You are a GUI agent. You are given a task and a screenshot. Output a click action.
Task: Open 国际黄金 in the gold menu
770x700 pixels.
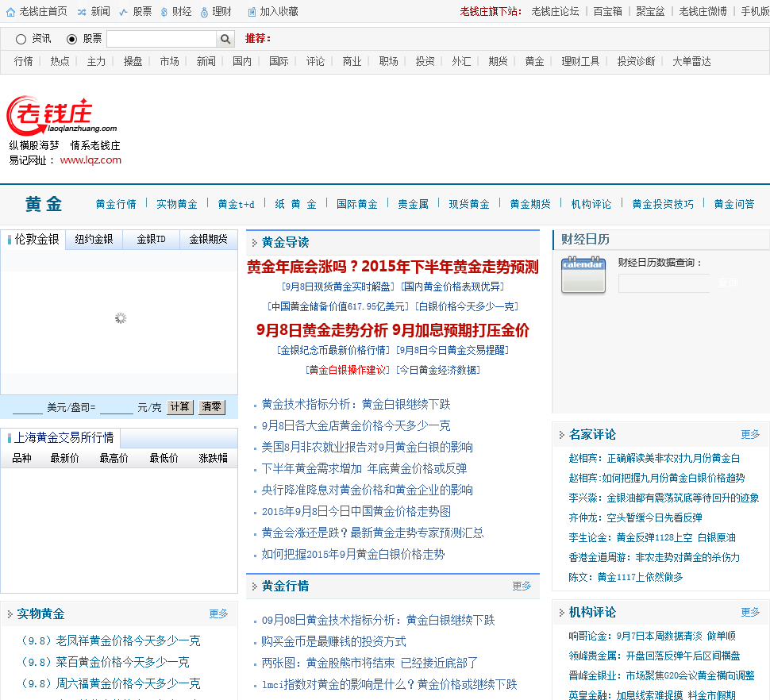coord(357,204)
